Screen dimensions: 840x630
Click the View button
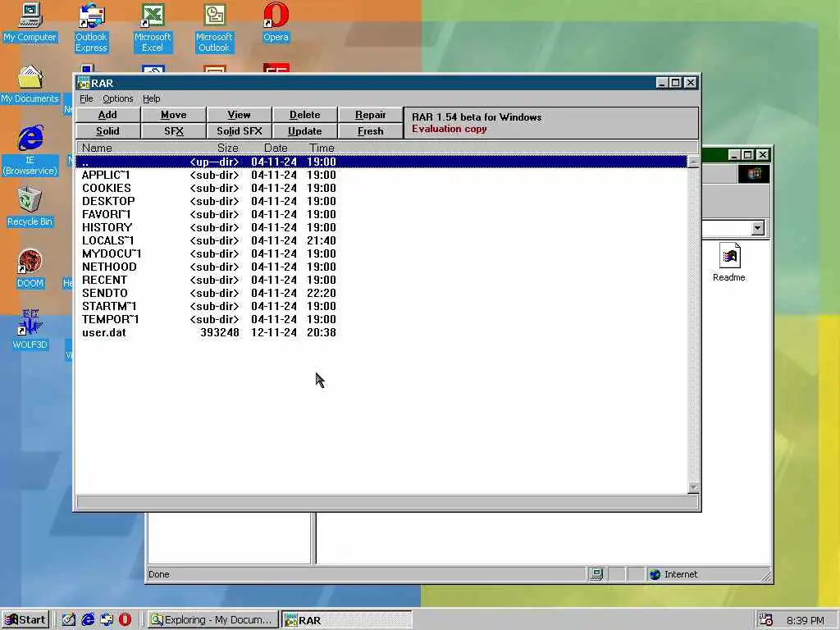239,115
